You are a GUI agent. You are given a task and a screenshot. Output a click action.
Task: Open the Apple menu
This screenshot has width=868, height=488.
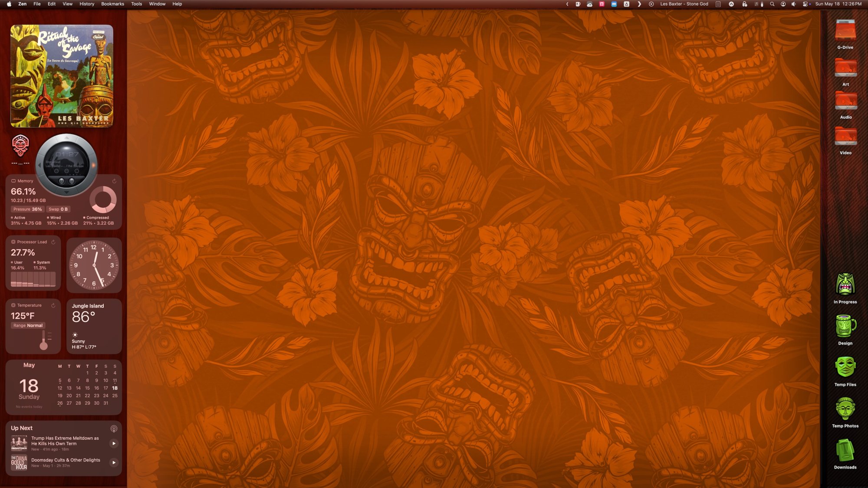pos(9,4)
